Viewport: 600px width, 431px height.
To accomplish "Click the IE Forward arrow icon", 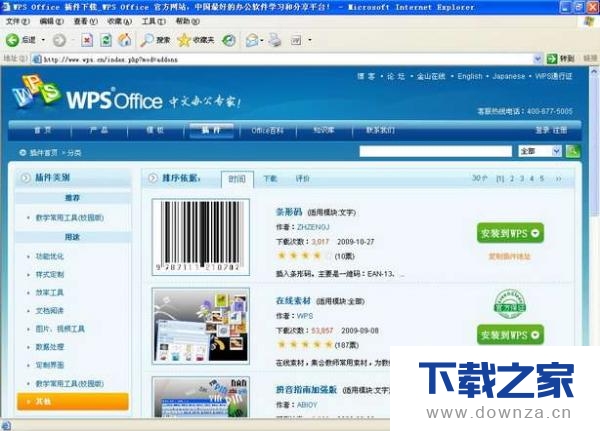I will (59, 40).
